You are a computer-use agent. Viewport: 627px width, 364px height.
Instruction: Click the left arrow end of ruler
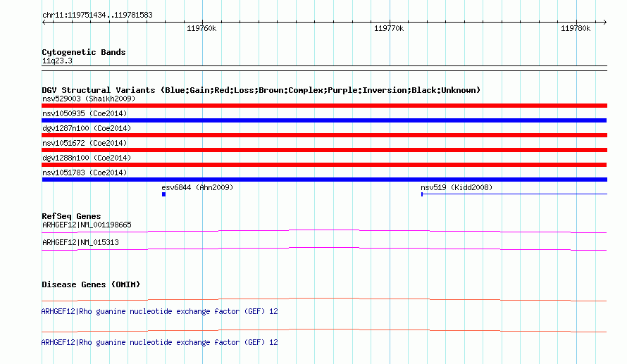coord(44,22)
